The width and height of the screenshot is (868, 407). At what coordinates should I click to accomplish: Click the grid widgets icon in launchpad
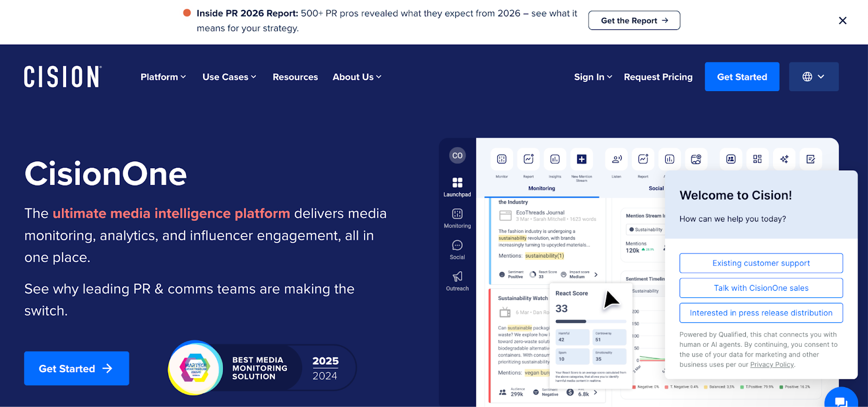pyautogui.click(x=757, y=159)
